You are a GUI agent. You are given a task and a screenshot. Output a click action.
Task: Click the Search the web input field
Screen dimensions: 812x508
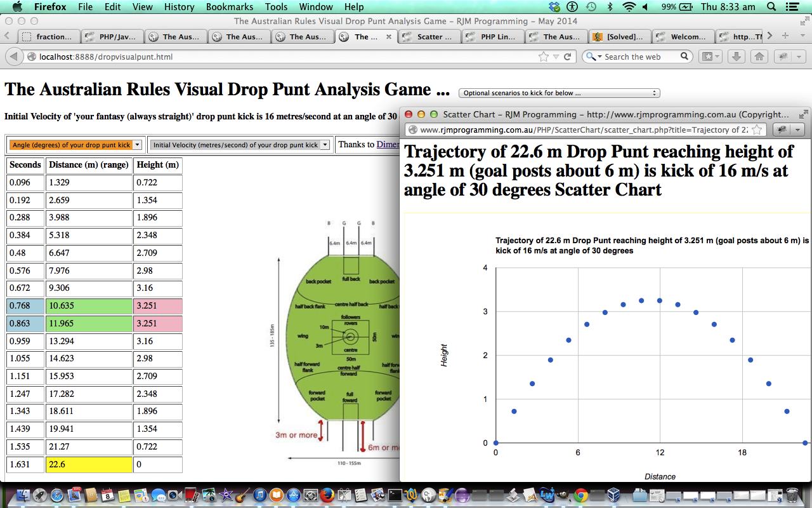639,57
